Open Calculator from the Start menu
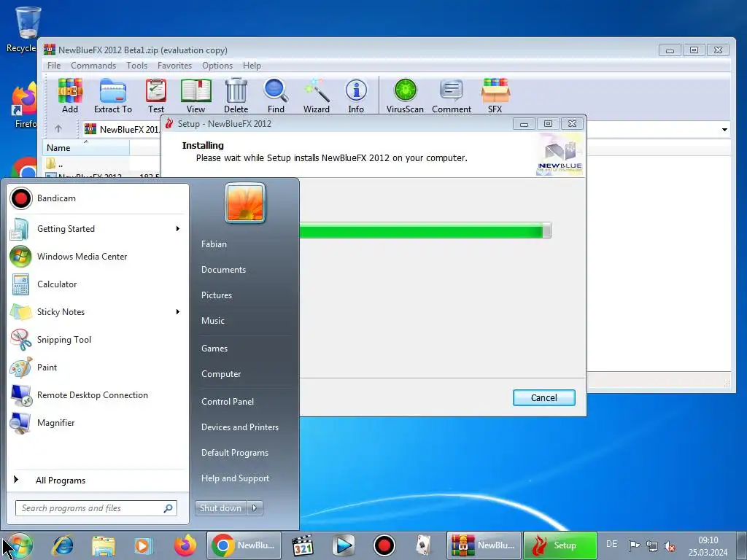The width and height of the screenshot is (747, 560). (97, 284)
